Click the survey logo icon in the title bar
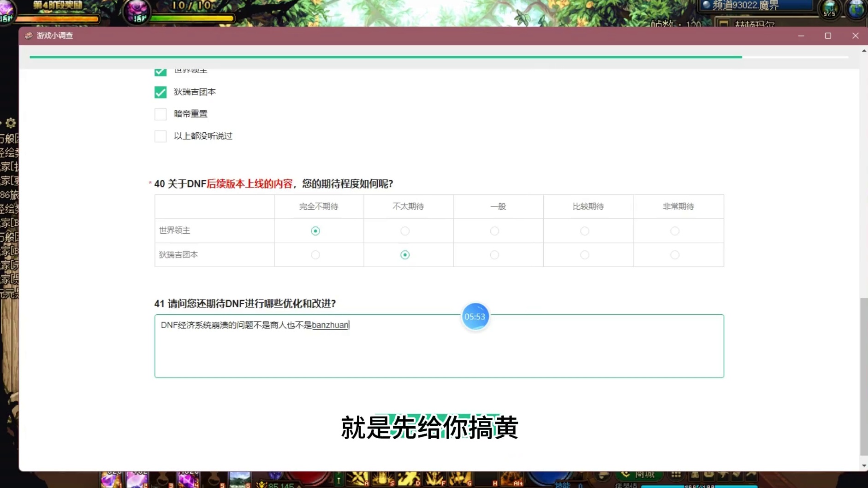Image resolution: width=868 pixels, height=488 pixels. (x=29, y=35)
